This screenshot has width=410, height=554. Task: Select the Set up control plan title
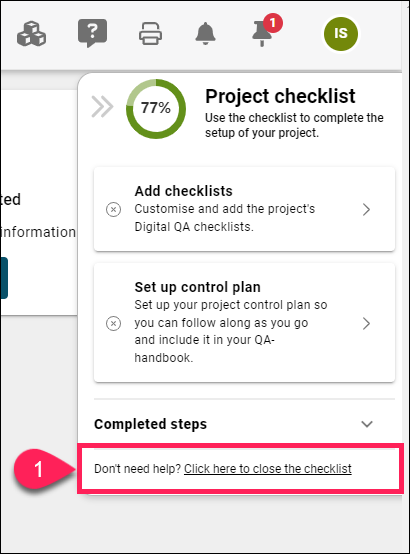pyautogui.click(x=198, y=287)
